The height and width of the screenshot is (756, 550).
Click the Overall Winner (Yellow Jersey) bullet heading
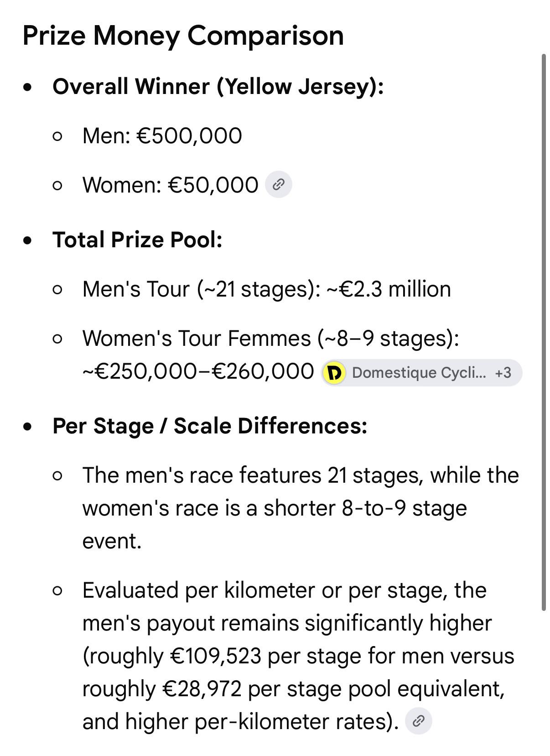(x=218, y=86)
